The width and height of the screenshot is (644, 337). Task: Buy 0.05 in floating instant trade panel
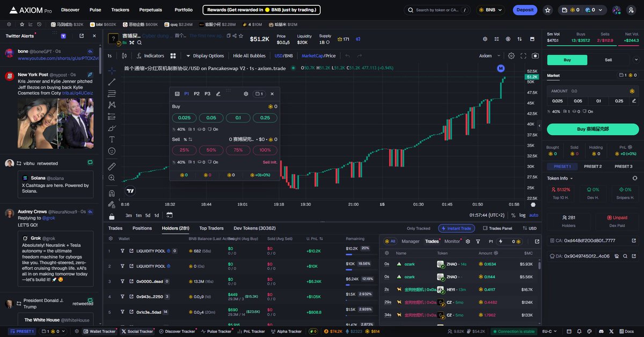point(211,118)
